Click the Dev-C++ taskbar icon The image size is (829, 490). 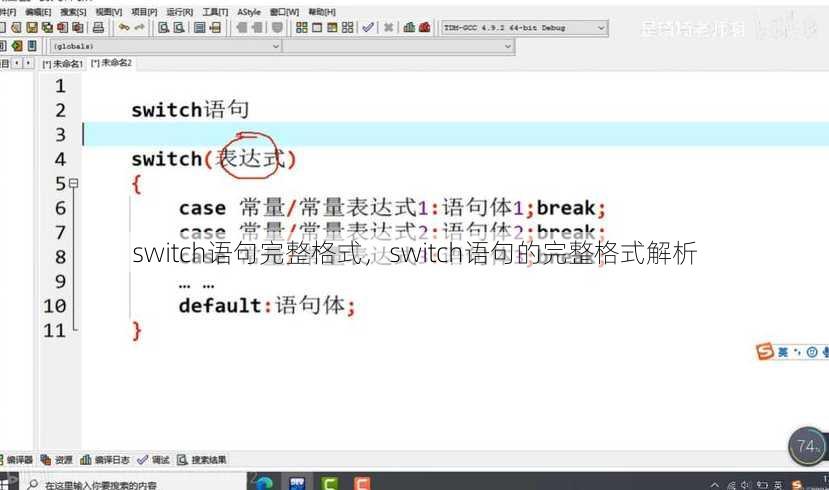click(297, 483)
